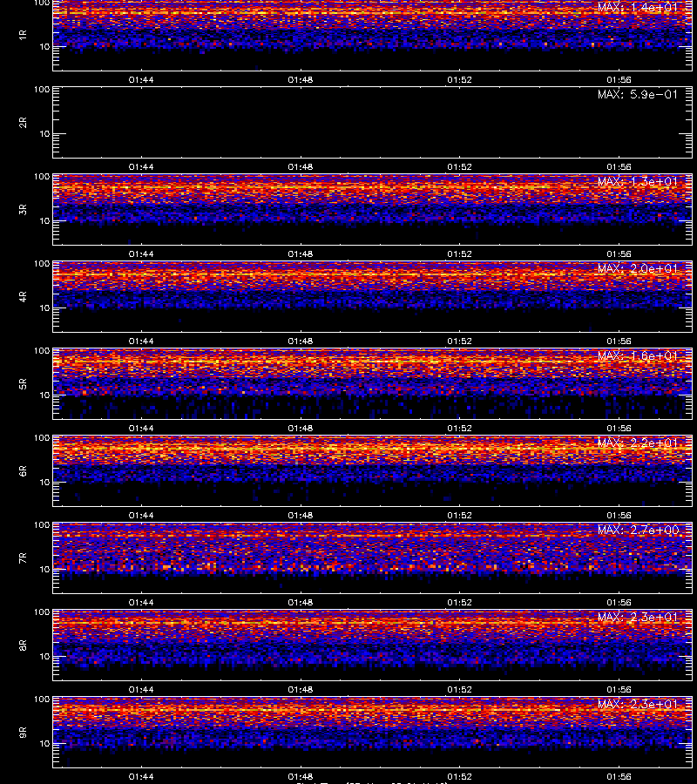Viewport: 697px width, 784px height.
Task: Click the 10 y-axis label of panel 2R
Action: pyautogui.click(x=44, y=134)
